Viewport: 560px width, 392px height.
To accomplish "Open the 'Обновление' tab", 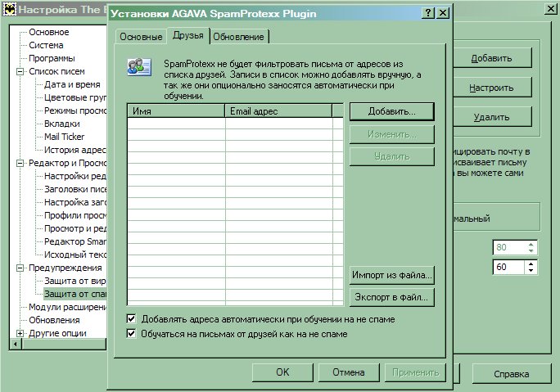I will [238, 37].
